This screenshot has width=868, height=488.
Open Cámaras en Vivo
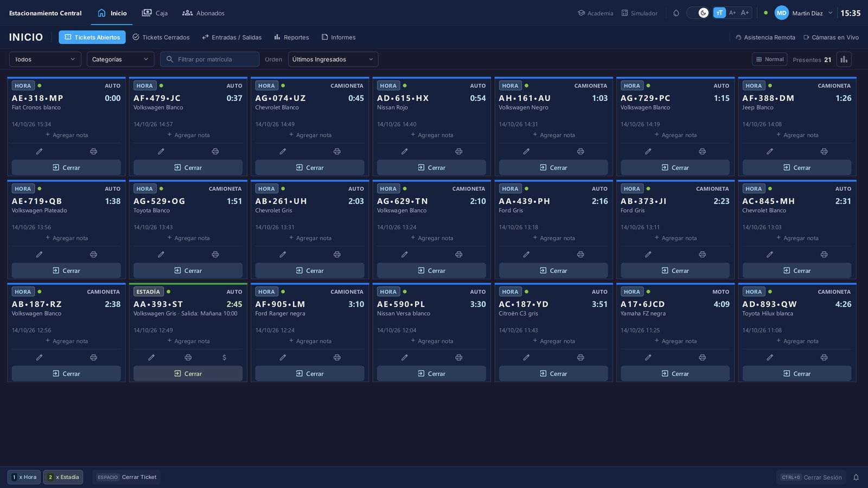831,37
